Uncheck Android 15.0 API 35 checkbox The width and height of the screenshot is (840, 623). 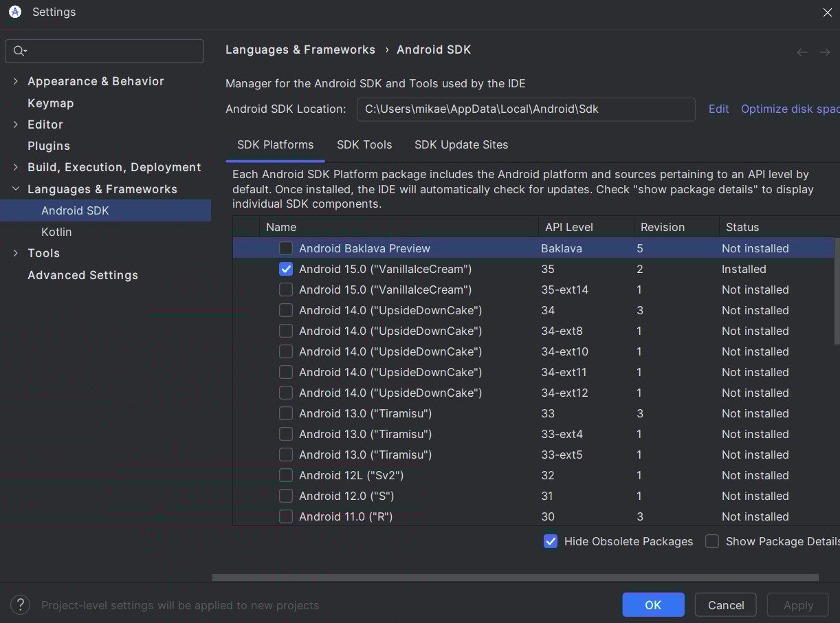tap(286, 269)
